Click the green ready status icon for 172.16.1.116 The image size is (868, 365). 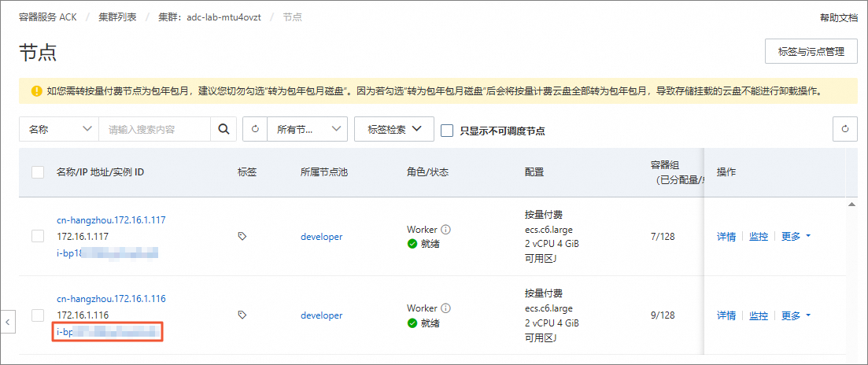point(412,323)
